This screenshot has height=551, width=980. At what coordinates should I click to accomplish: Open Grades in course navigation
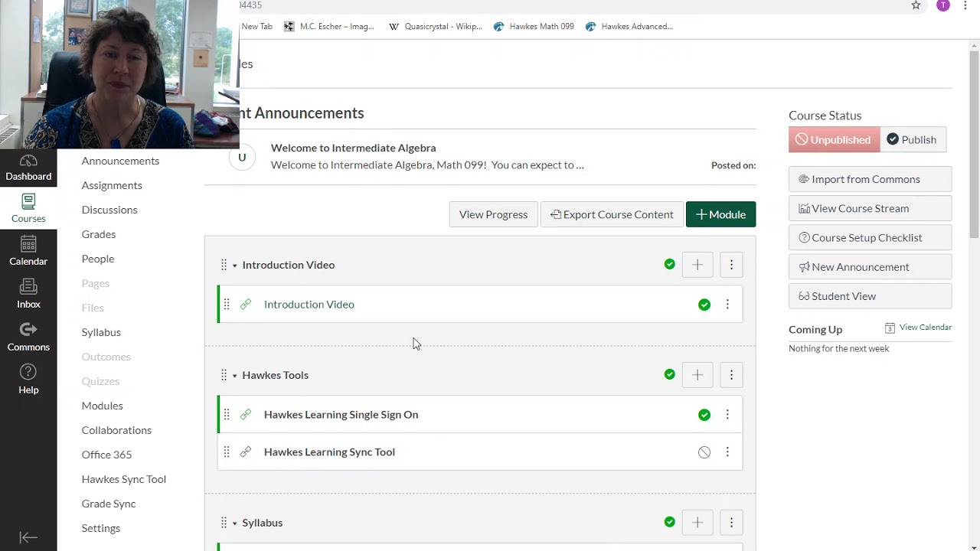[x=99, y=234]
